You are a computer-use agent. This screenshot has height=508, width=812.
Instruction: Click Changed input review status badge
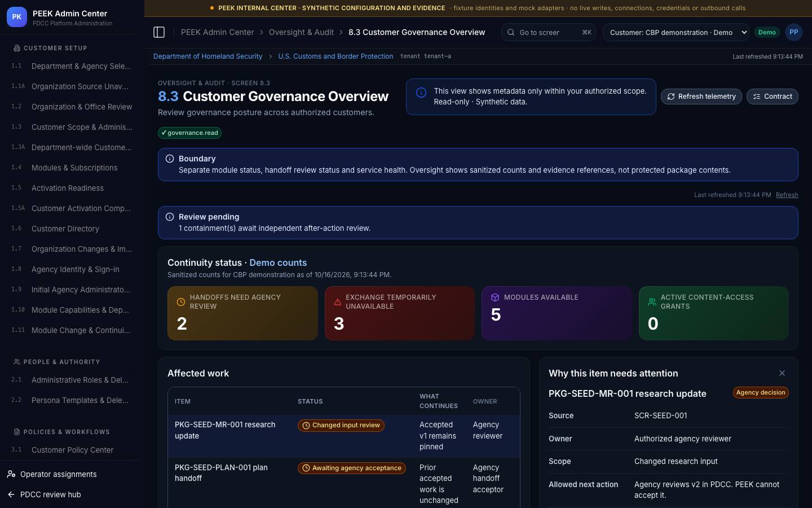click(341, 426)
